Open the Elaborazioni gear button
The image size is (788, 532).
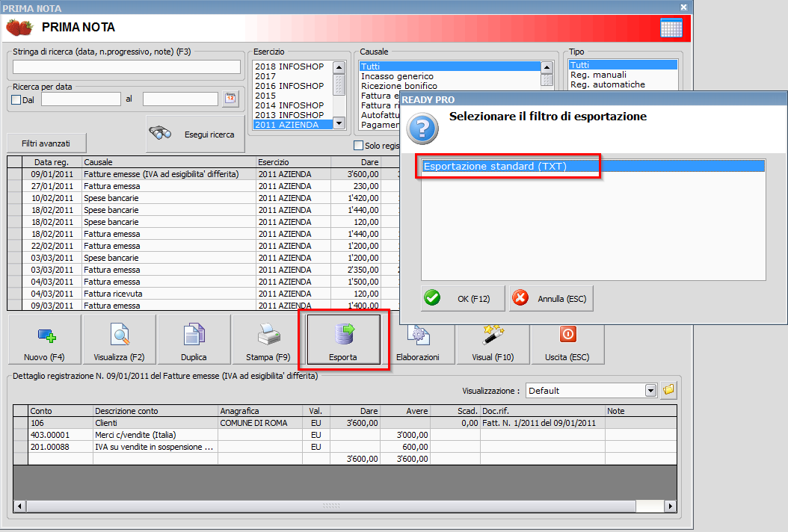[418, 344]
